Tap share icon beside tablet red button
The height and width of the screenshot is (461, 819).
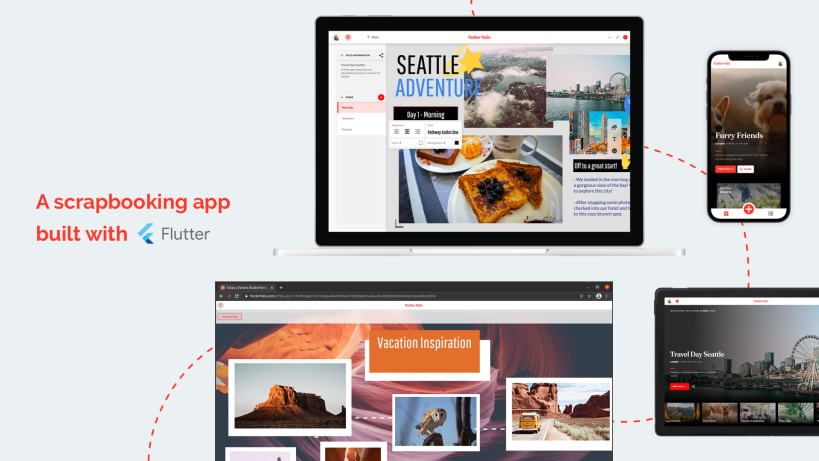click(x=694, y=386)
